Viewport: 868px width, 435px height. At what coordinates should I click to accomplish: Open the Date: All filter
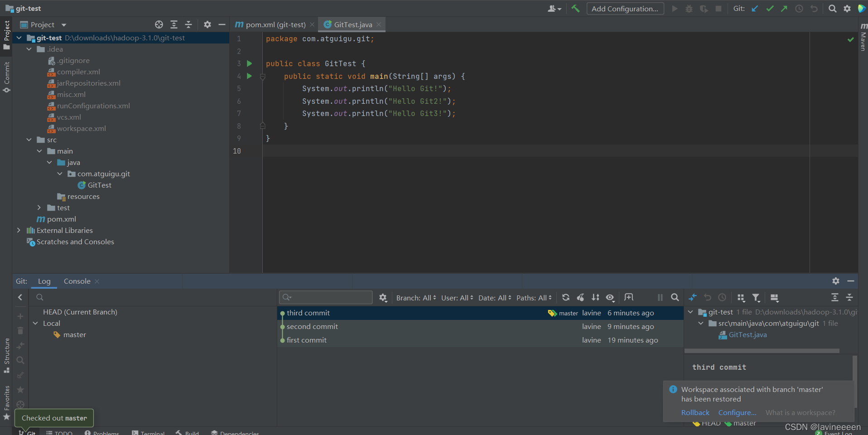495,298
